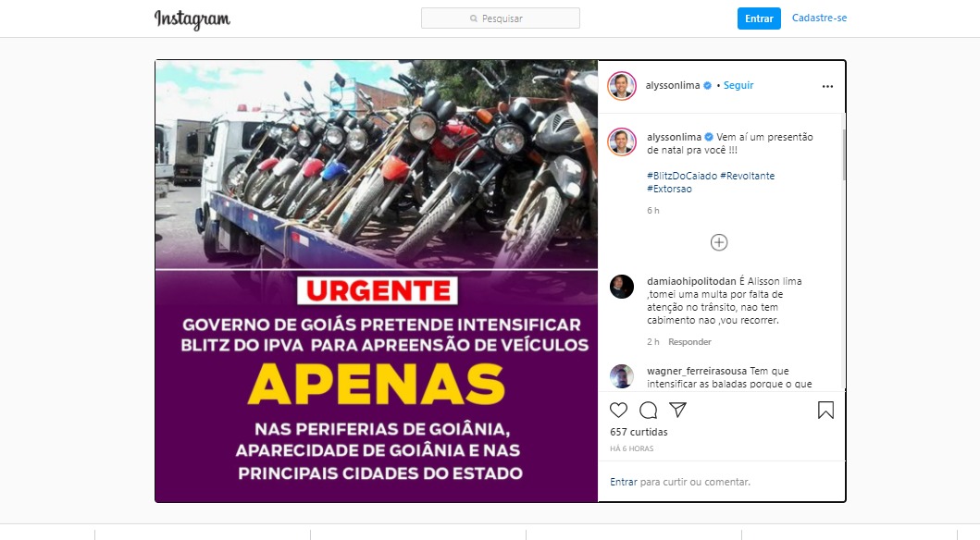Click the comments panel scrollbar
The height and width of the screenshot is (540, 980).
click(844, 155)
